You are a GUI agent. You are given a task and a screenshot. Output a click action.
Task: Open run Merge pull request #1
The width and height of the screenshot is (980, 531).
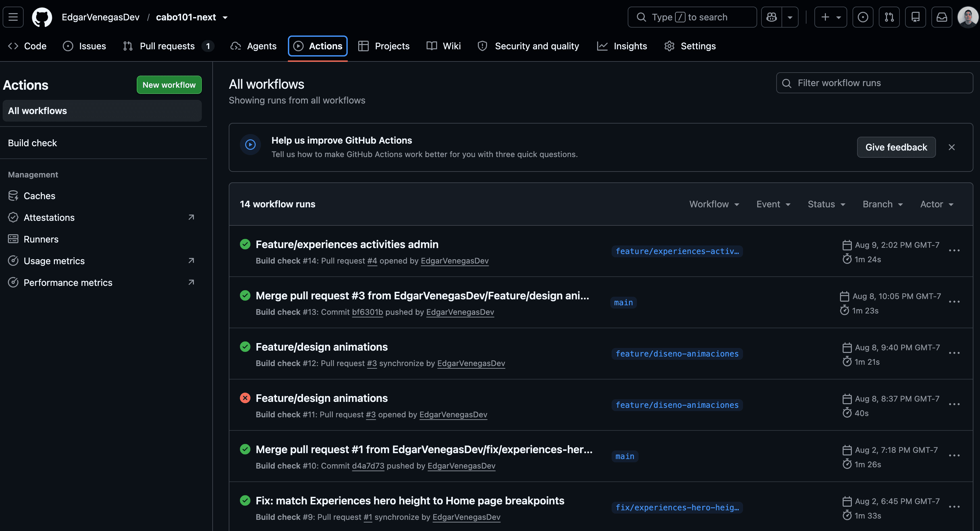point(424,450)
